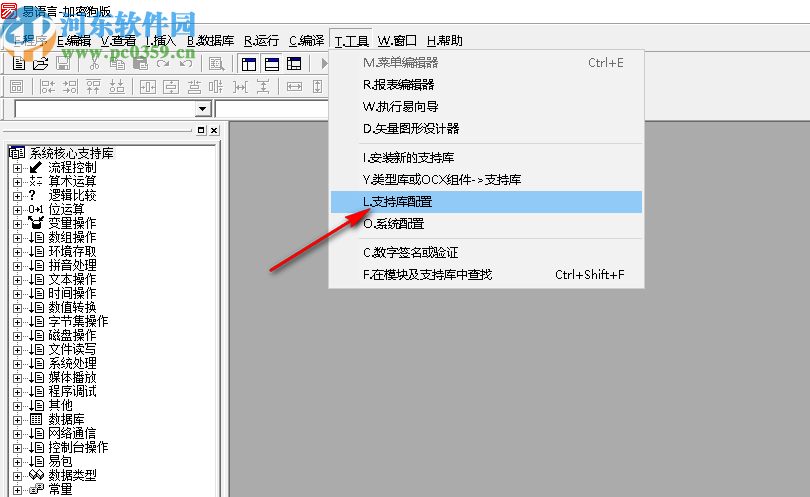Click the Open folder toolbar icon
The height and width of the screenshot is (497, 810).
click(40, 64)
